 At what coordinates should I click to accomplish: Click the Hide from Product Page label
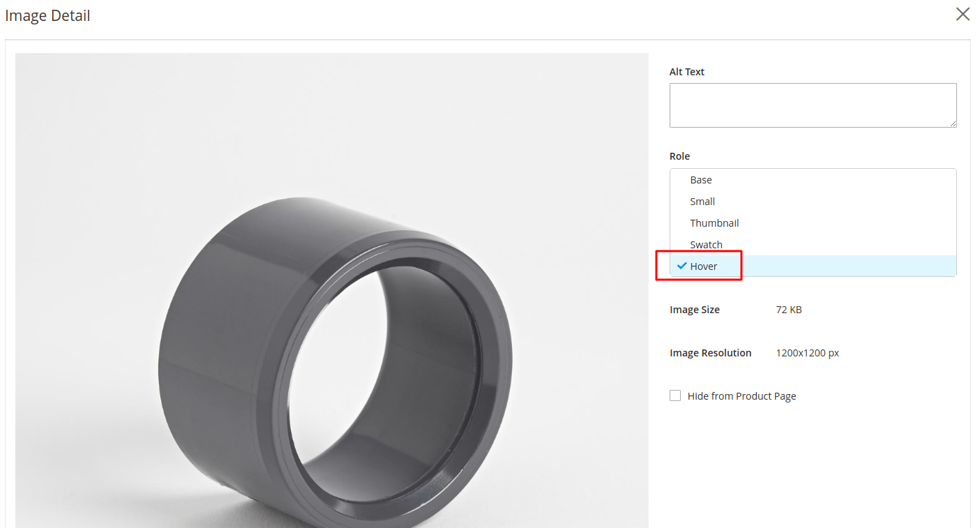coord(741,396)
